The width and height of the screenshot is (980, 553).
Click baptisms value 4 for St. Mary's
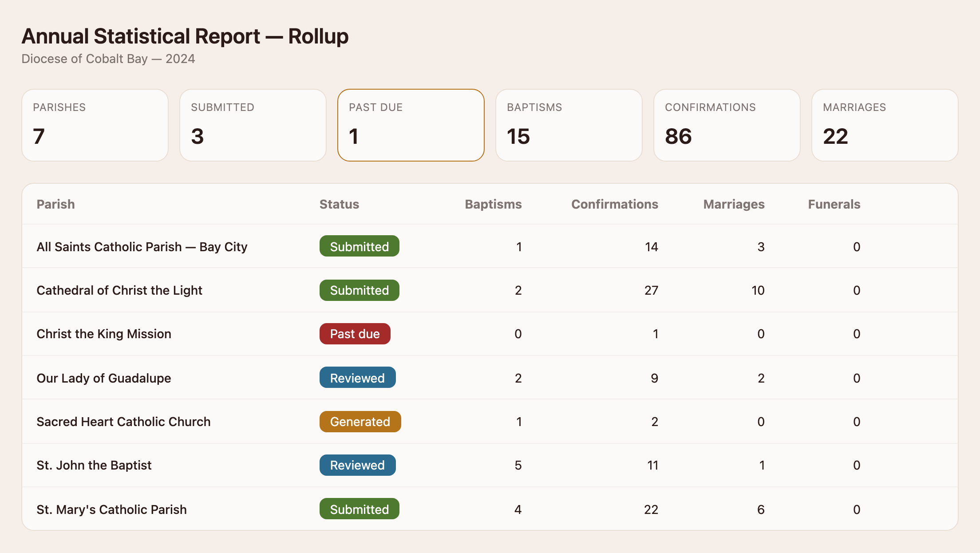[x=518, y=510]
